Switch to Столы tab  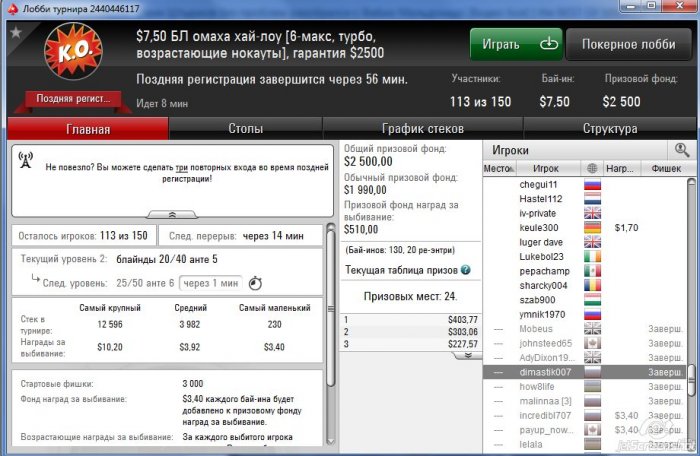click(x=246, y=129)
